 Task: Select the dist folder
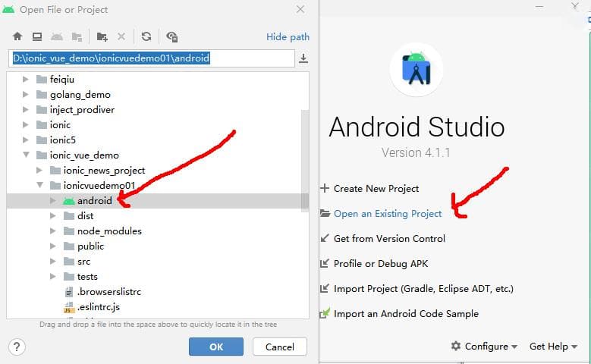[x=85, y=216]
